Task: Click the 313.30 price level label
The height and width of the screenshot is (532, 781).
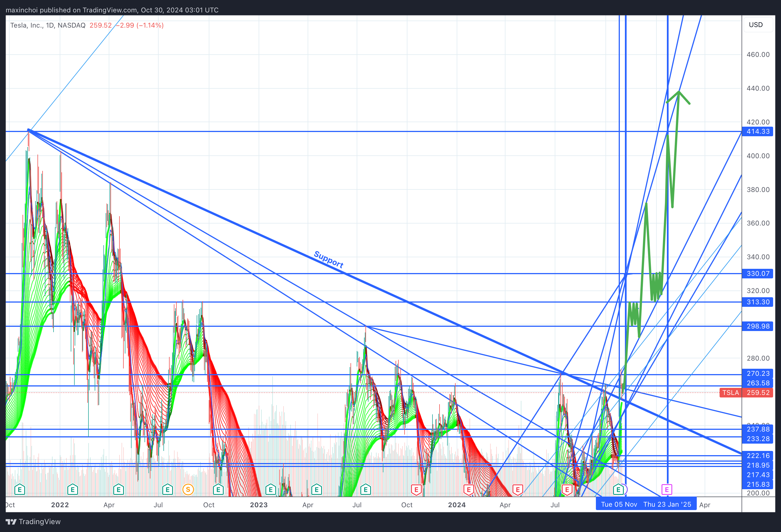Action: [758, 302]
